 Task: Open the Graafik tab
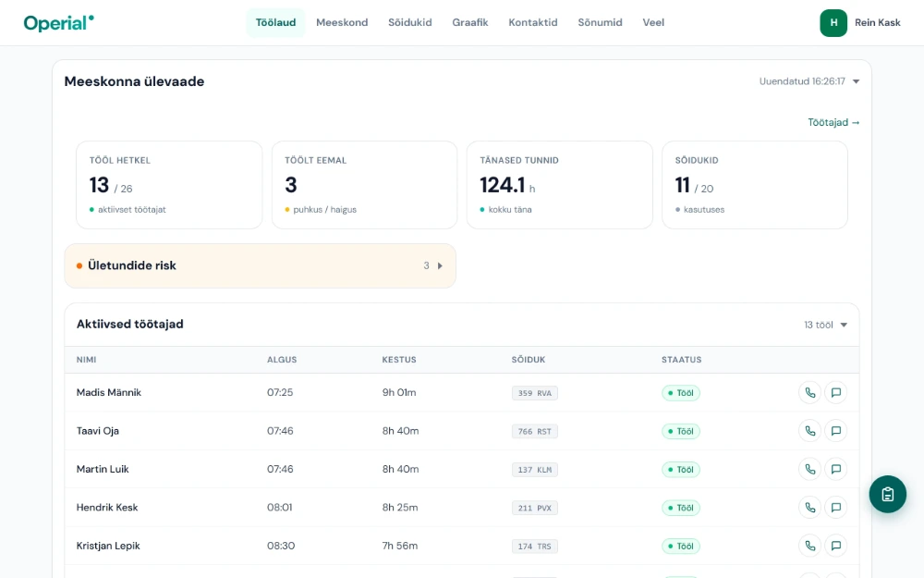pos(470,22)
